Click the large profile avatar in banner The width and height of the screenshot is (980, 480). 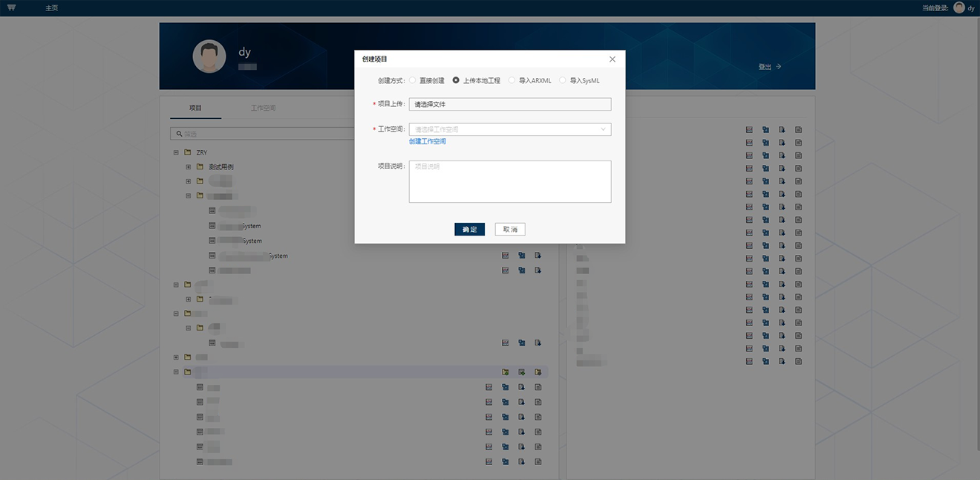(209, 56)
